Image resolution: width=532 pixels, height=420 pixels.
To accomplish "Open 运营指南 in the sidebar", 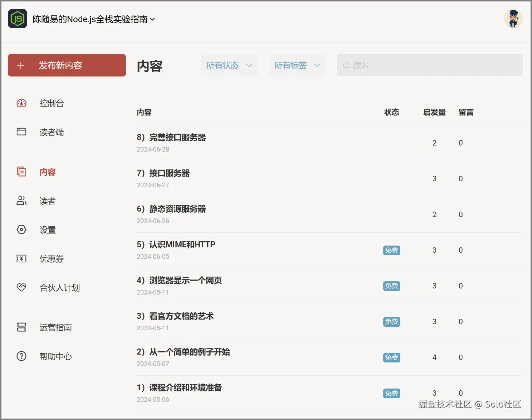I will pyautogui.click(x=55, y=327).
